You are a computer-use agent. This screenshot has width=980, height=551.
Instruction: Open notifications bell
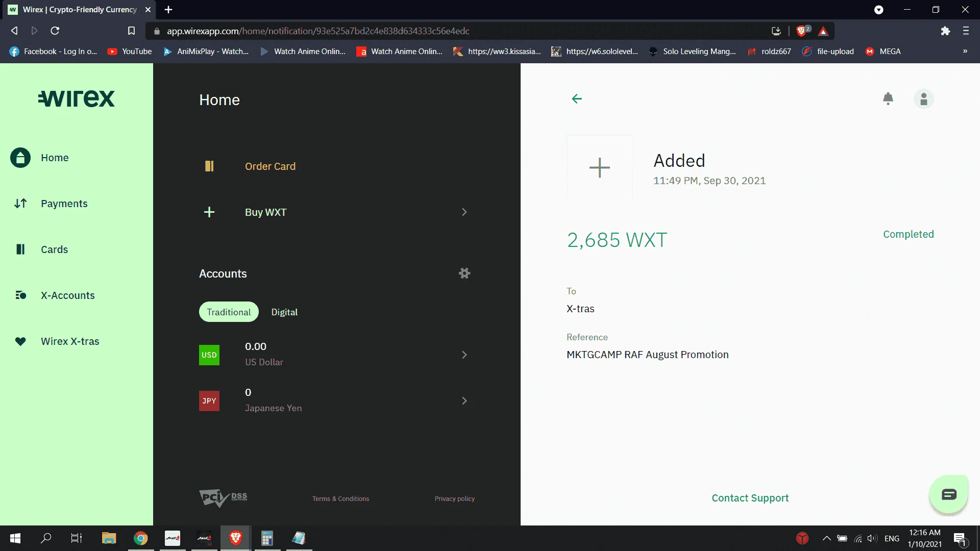(888, 98)
